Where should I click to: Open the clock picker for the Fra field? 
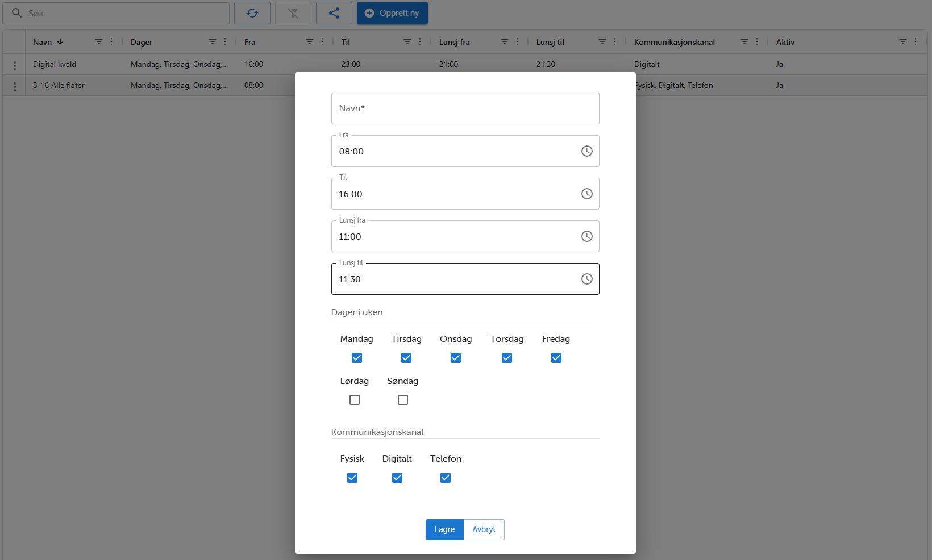586,151
